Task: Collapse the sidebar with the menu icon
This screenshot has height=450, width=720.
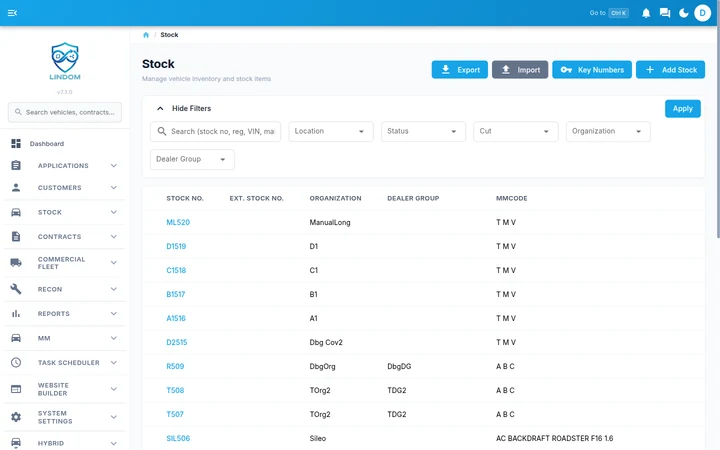Action: [12, 13]
